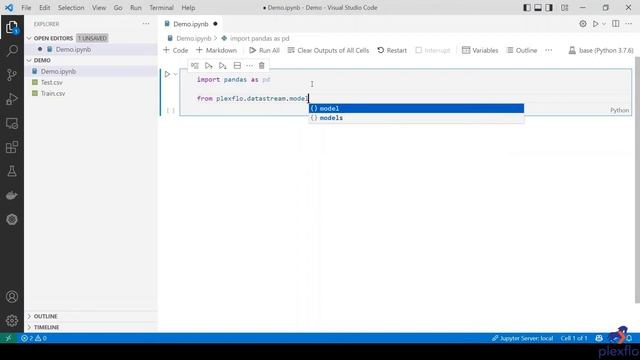Viewport: 640px width, 360px height.
Task: Open more cell actions ellipsis
Action: tap(249, 66)
